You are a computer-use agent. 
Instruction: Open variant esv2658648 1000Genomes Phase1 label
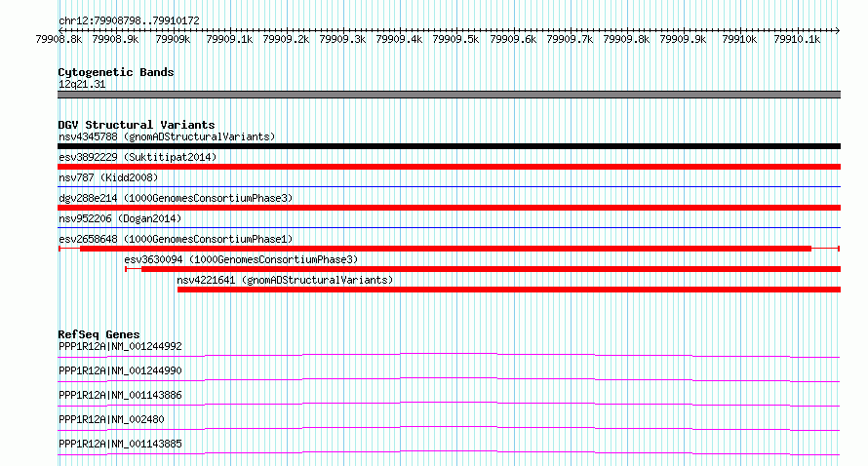(x=176, y=239)
